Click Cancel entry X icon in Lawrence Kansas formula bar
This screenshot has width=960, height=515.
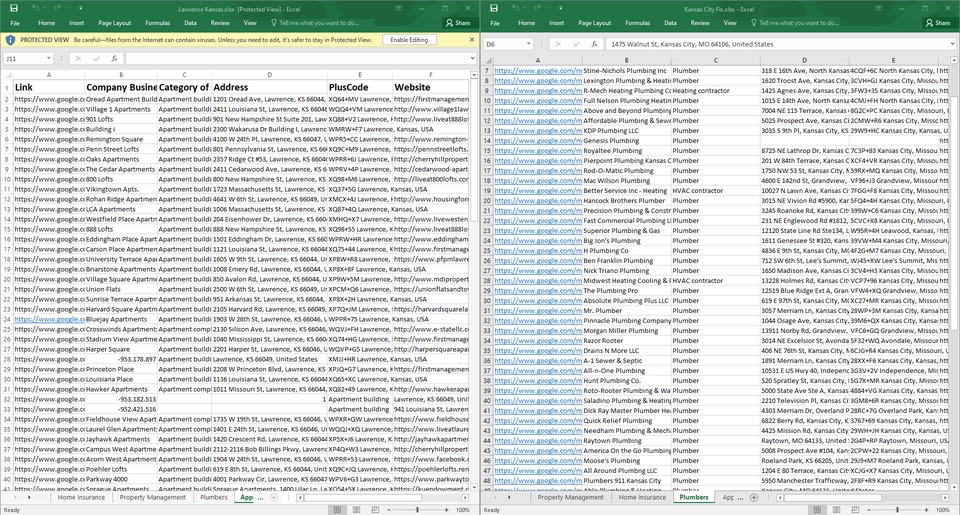tap(78, 59)
